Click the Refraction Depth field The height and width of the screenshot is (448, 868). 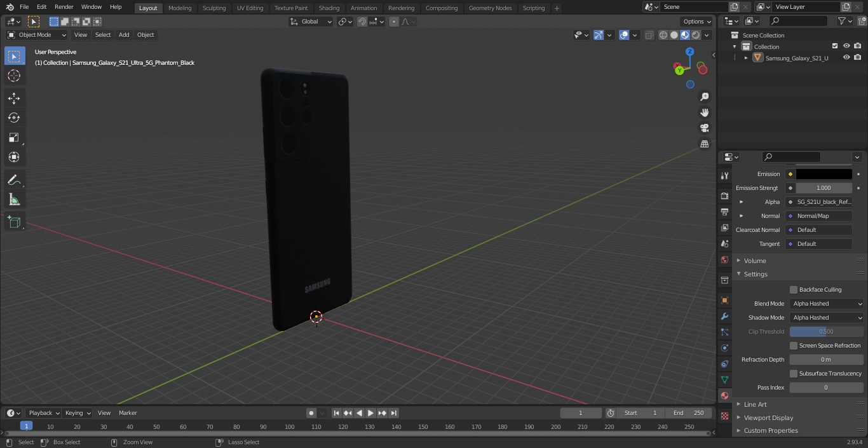[827, 360]
